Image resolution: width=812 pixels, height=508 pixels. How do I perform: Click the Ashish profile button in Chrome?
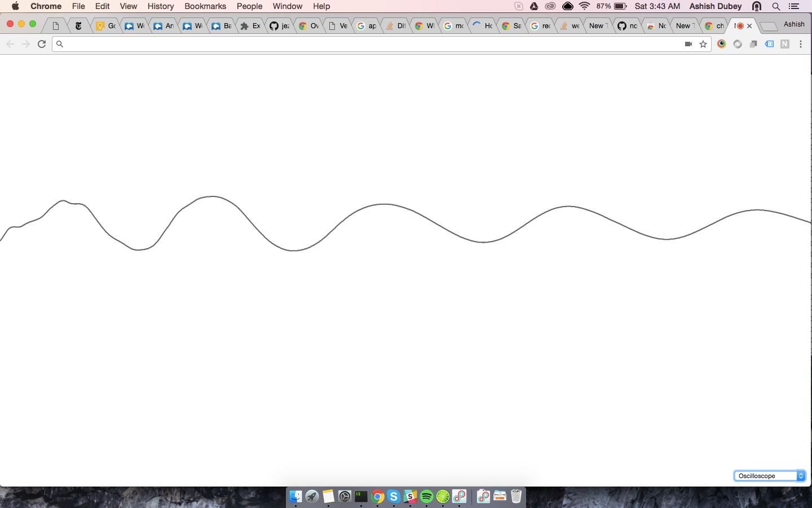point(794,24)
